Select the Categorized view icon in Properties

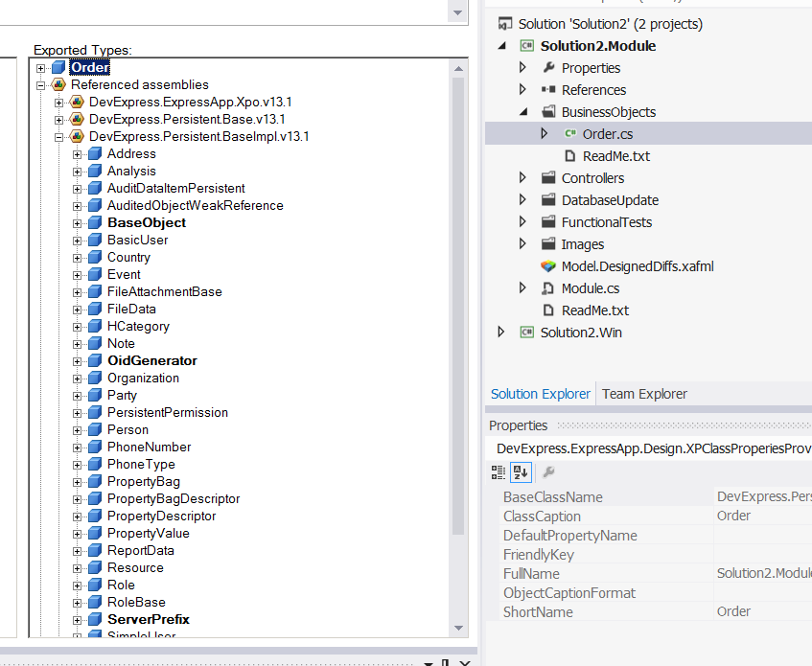click(498, 471)
